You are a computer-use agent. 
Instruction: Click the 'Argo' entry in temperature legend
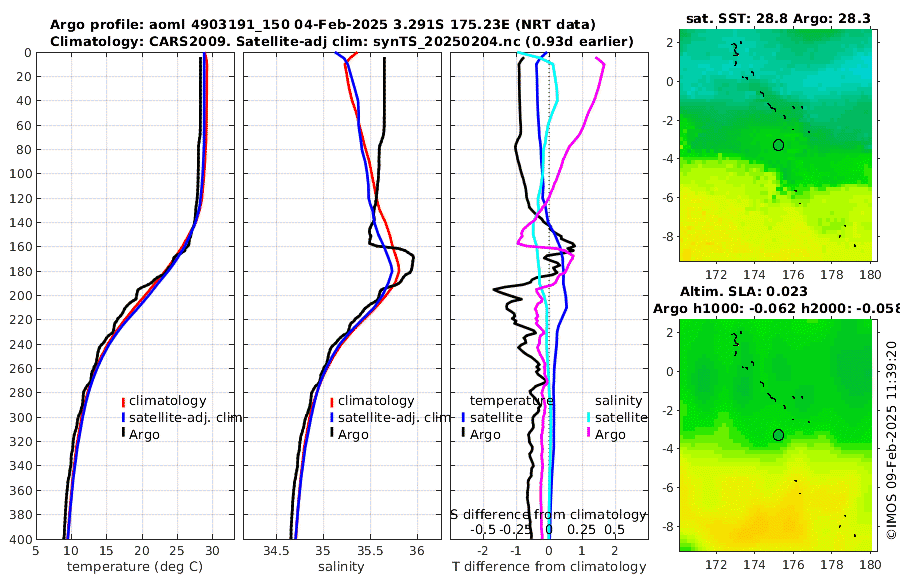[x=144, y=435]
